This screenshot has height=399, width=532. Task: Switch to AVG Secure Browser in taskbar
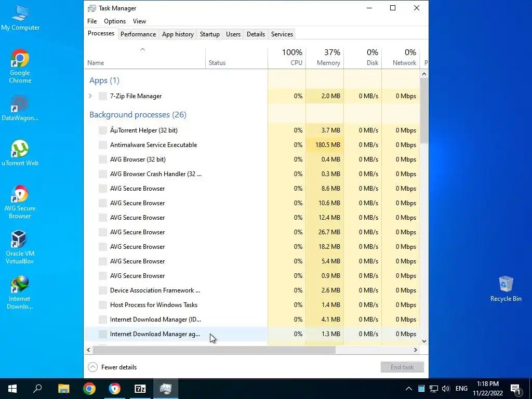115,389
